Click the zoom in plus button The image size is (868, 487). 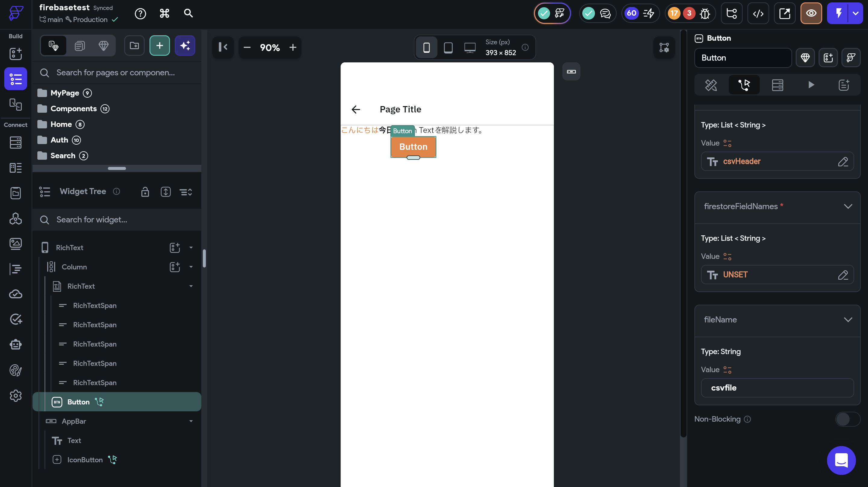(292, 48)
